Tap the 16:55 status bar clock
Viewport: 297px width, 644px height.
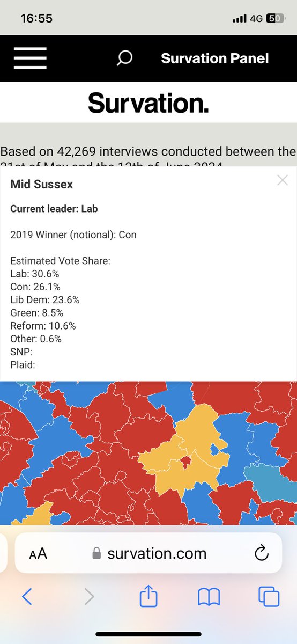pos(36,18)
